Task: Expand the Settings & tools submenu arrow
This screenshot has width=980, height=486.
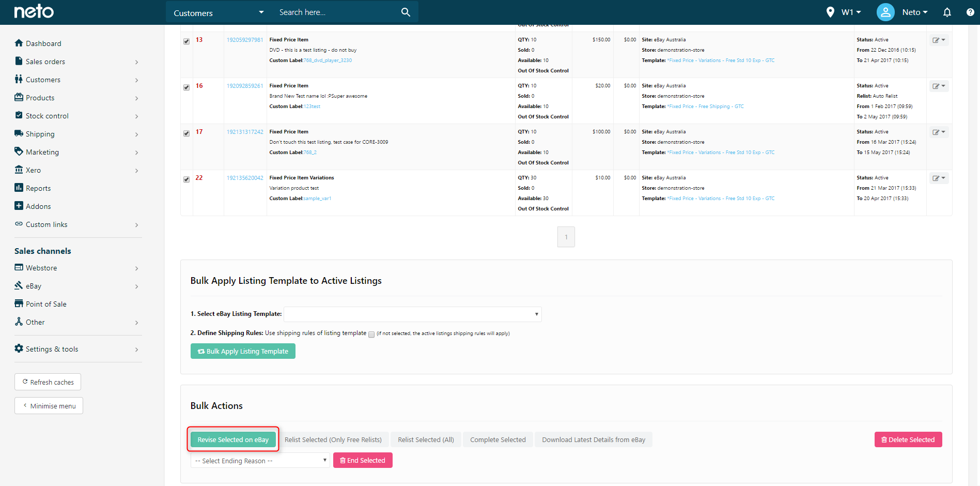Action: (x=136, y=350)
